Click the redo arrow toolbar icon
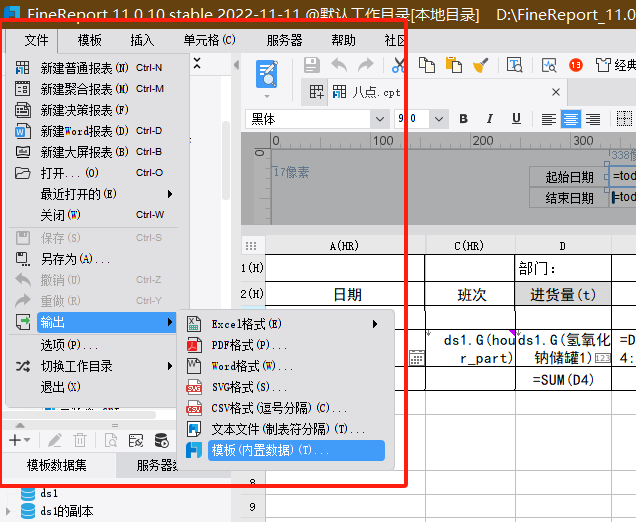 [365, 65]
